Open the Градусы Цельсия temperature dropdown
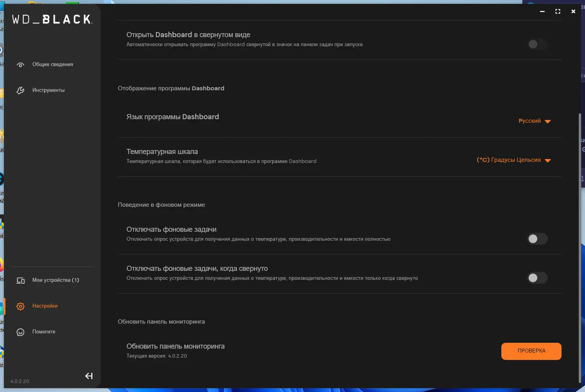 click(x=513, y=160)
